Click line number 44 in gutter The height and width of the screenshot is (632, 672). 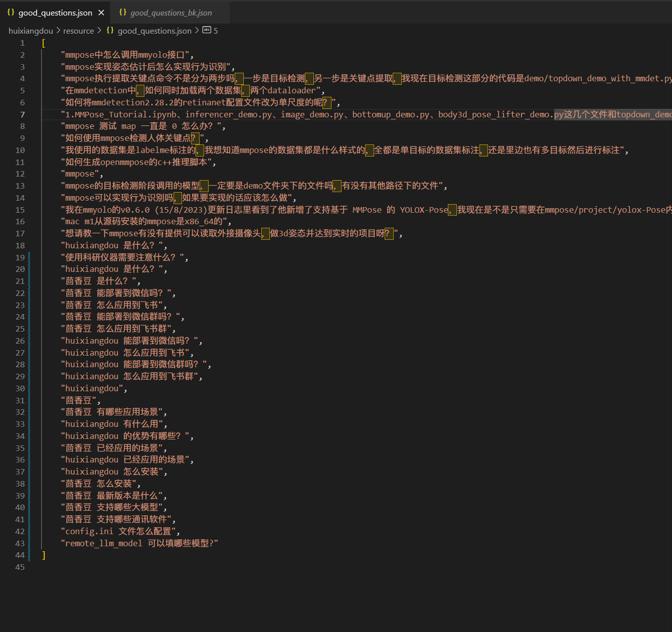(20, 555)
